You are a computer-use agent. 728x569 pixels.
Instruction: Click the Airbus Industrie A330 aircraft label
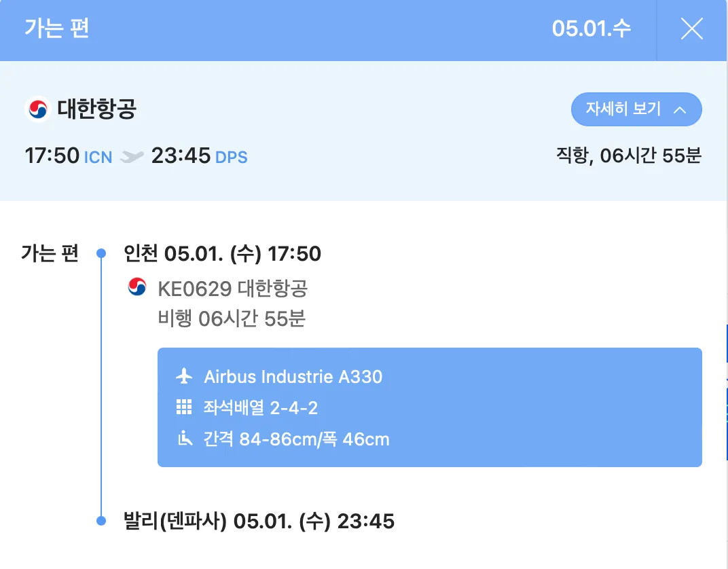point(293,376)
